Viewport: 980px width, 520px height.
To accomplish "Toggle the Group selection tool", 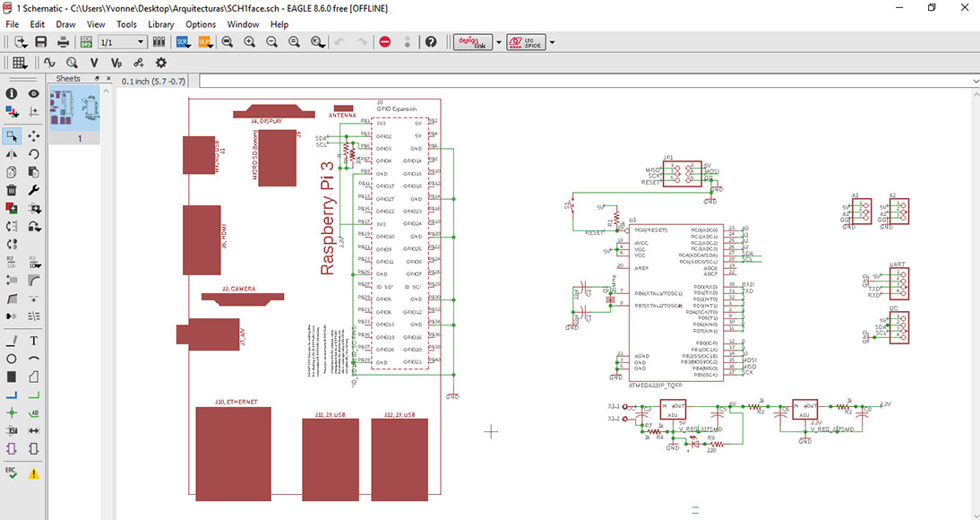I will (12, 135).
